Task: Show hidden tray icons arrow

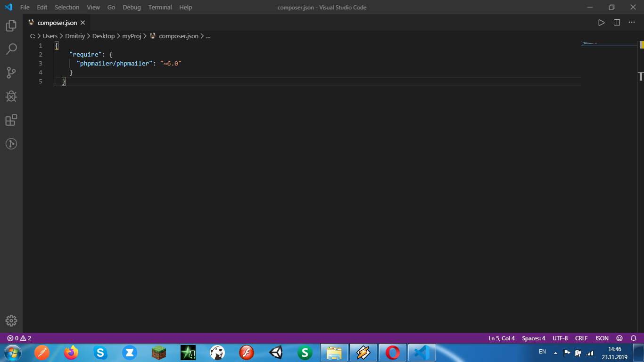Action: point(555,353)
